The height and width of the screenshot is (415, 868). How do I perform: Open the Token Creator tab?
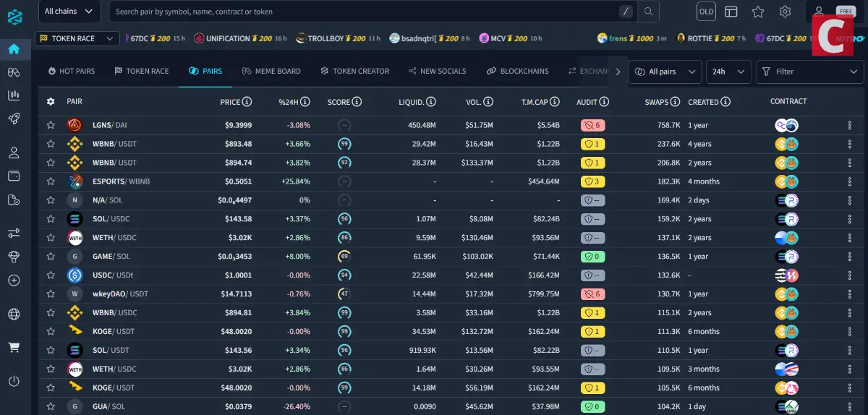click(354, 71)
